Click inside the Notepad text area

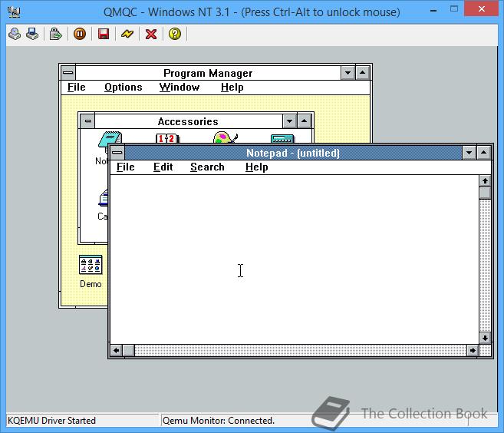point(294,259)
